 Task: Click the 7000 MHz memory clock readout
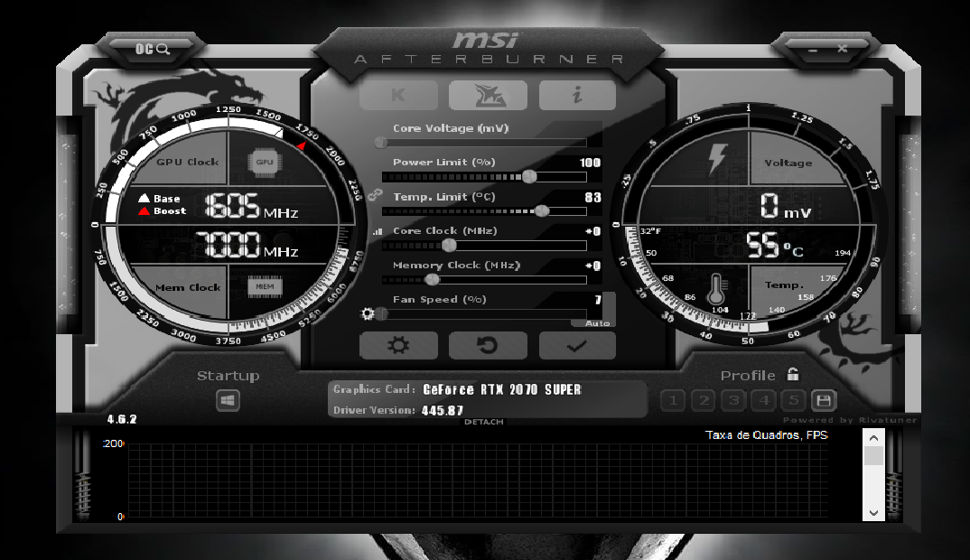coord(247,245)
